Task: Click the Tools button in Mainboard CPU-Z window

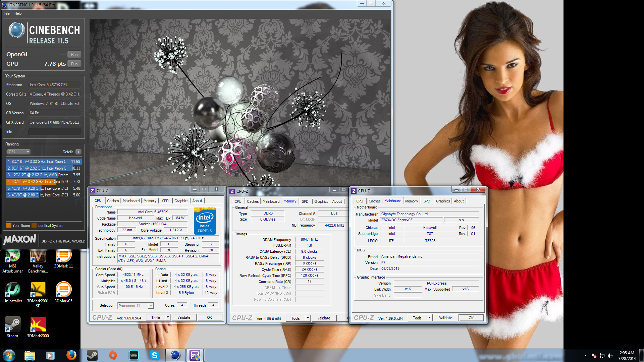Action: click(417, 318)
